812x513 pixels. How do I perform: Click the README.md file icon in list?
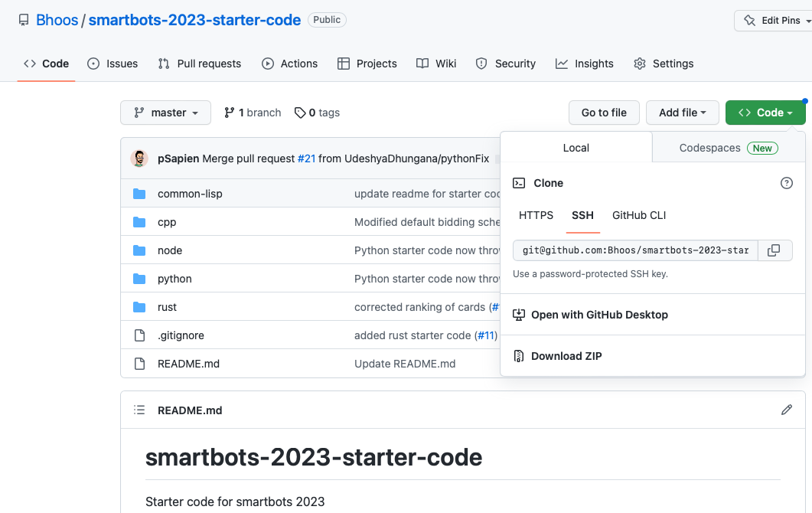coord(139,364)
